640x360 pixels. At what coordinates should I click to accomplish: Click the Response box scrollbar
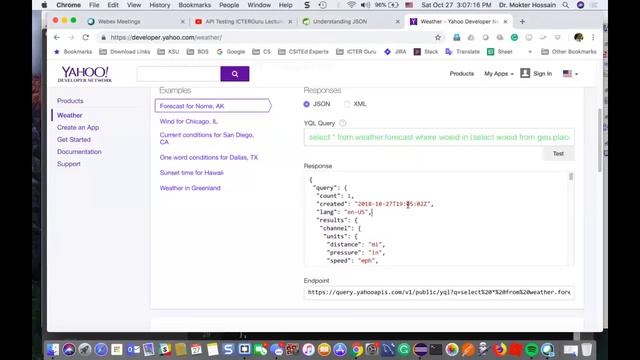click(x=571, y=176)
